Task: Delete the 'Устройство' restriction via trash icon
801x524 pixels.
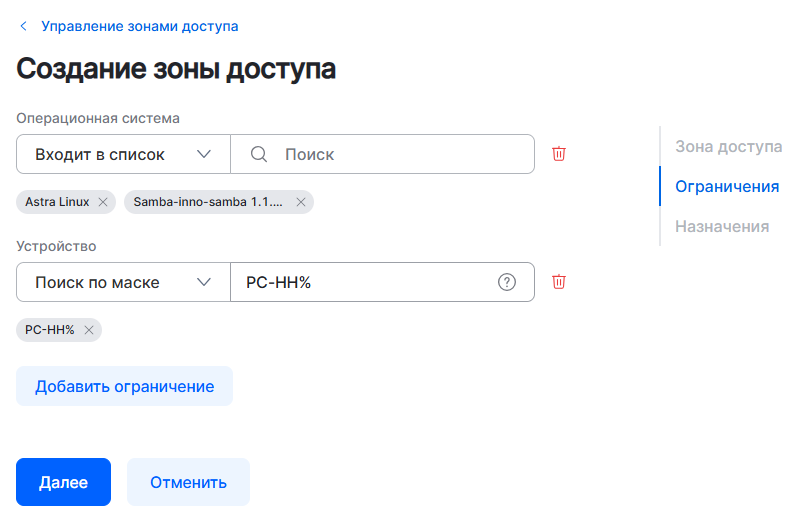Action: 559,282
